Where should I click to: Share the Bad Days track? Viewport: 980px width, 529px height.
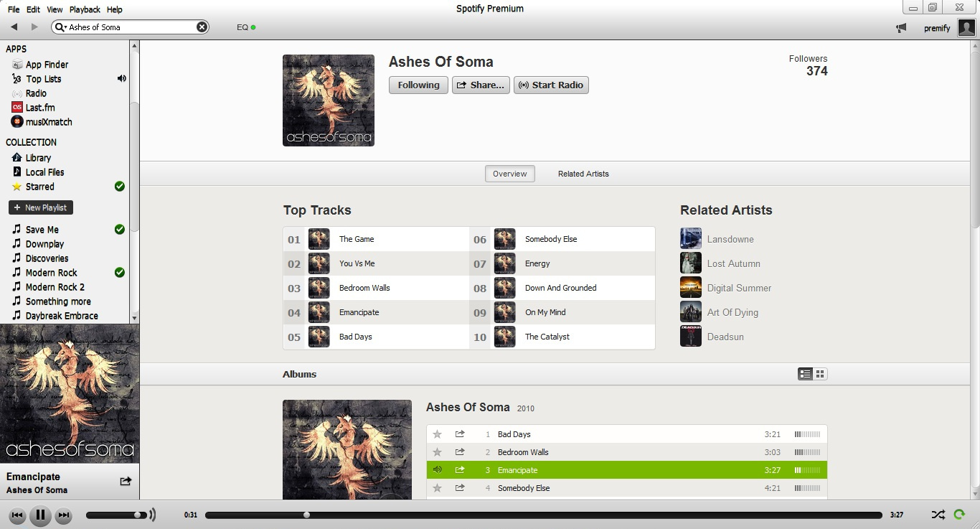tap(460, 434)
